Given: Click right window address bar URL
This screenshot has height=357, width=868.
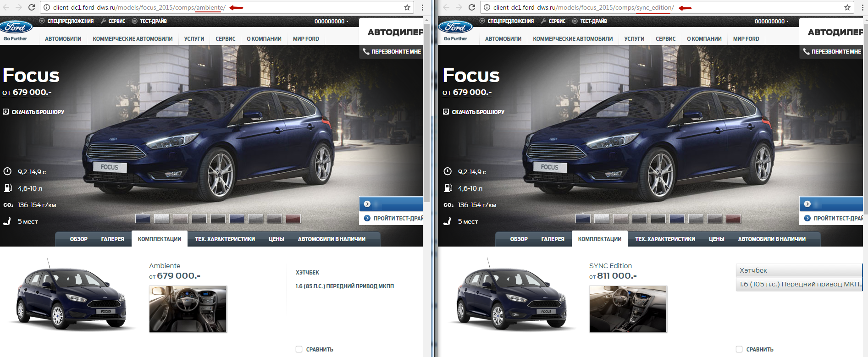Looking at the screenshot, I should coord(584,7).
